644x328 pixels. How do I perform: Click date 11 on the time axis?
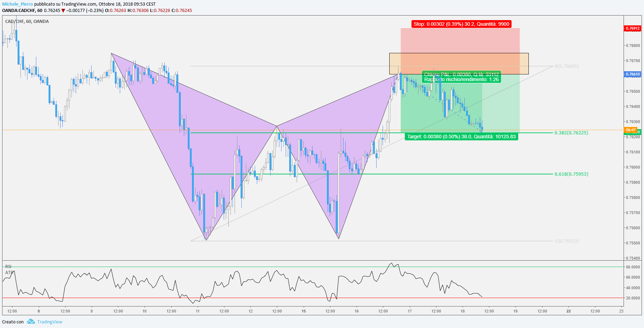click(x=198, y=311)
